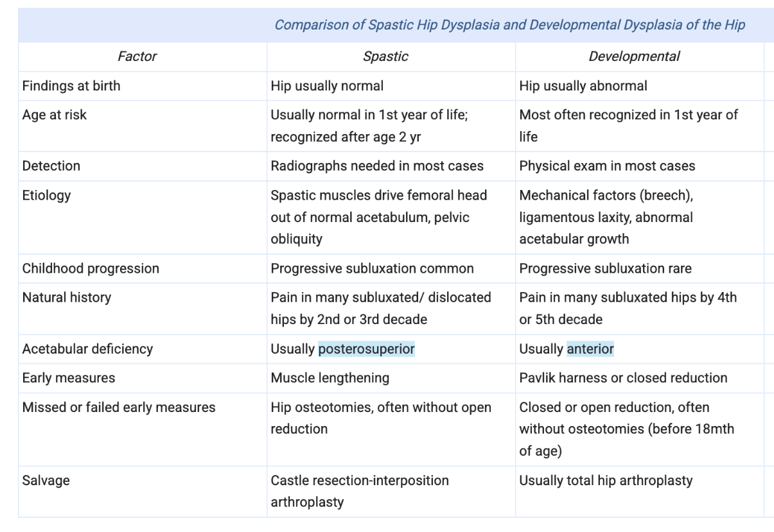Viewport: 774px width, 532px height.
Task: Click the Findings at birth row label
Action: pos(71,86)
